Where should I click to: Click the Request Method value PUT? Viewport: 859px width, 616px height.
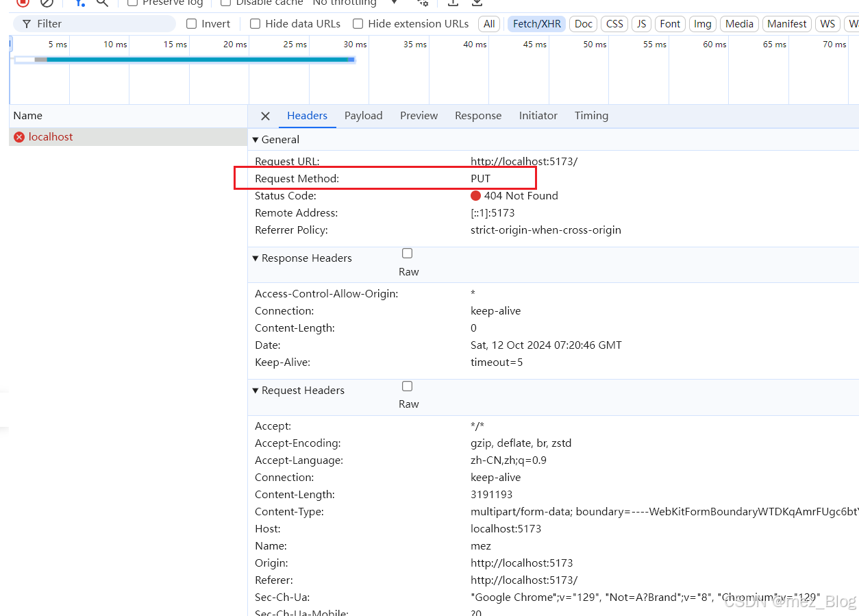click(481, 179)
